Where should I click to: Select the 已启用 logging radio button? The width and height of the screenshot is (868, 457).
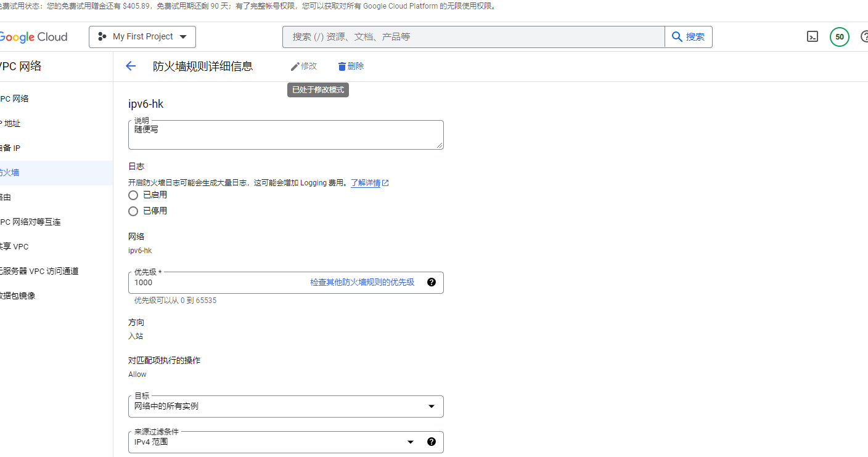[133, 195]
